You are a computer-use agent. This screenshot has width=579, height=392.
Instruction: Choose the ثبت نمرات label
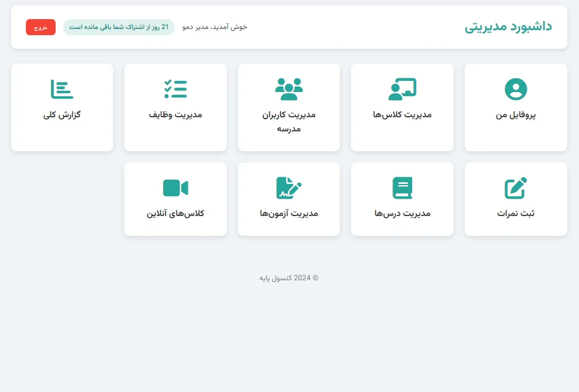pos(515,214)
